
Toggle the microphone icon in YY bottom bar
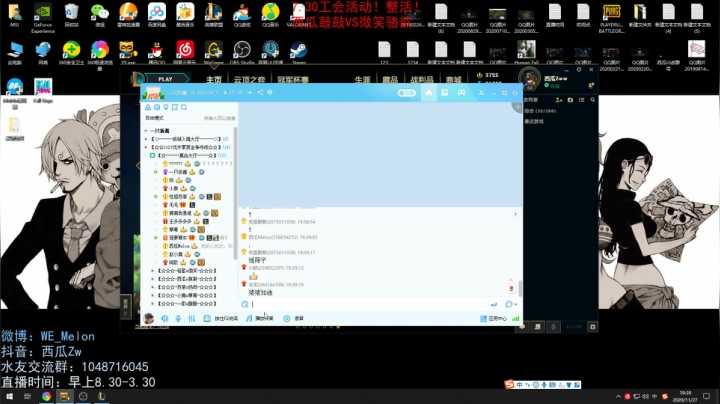tap(178, 318)
